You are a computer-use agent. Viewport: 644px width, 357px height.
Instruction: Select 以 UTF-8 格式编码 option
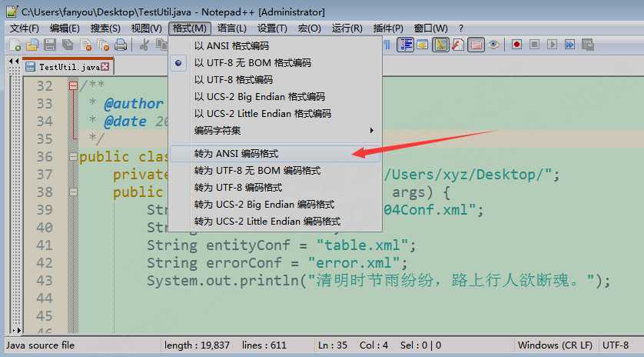275,80
